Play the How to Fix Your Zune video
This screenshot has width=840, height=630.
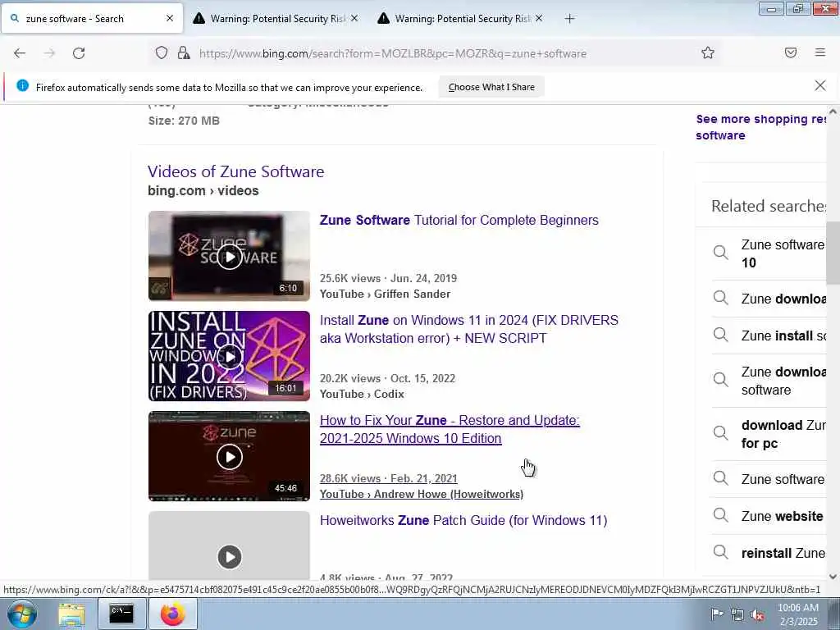click(x=230, y=456)
